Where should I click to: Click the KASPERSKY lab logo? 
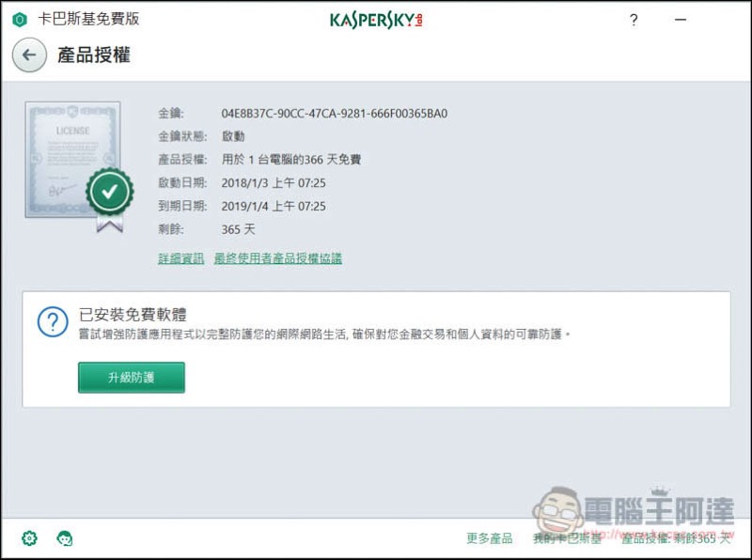click(x=377, y=20)
